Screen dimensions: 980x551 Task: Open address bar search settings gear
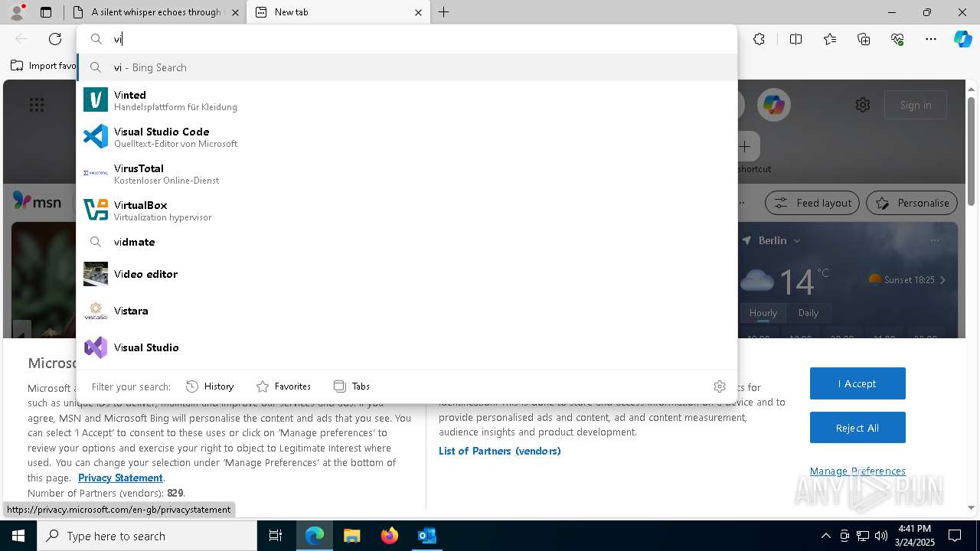719,386
